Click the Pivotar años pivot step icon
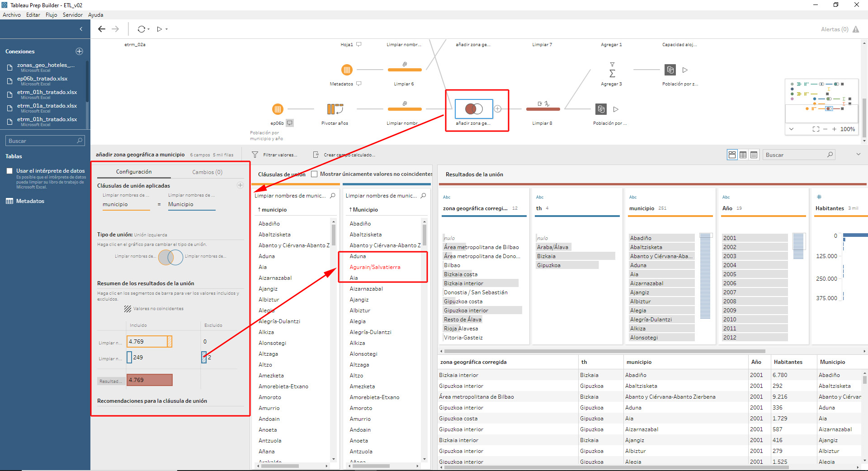Viewport: 868px width, 471px height. [x=335, y=109]
